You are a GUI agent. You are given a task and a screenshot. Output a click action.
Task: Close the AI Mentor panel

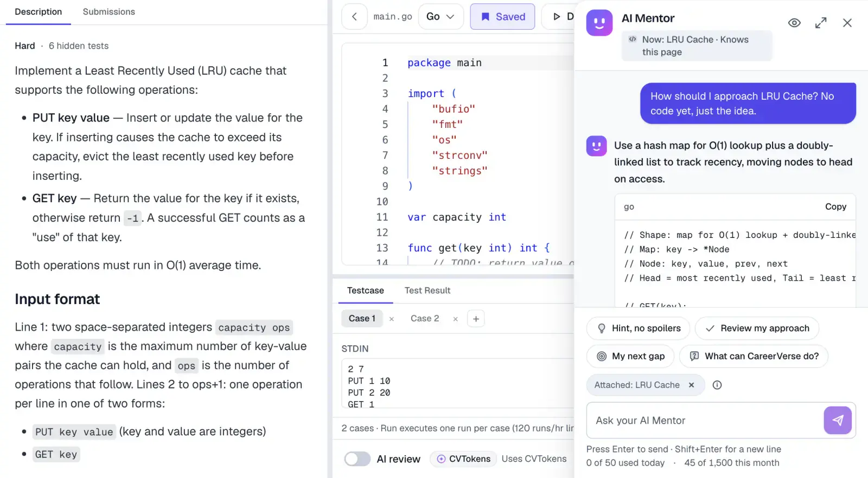847,23
